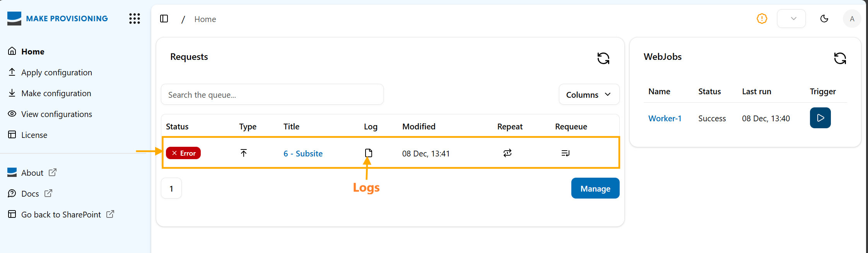Open the Worker-1 webjob link

tap(665, 118)
